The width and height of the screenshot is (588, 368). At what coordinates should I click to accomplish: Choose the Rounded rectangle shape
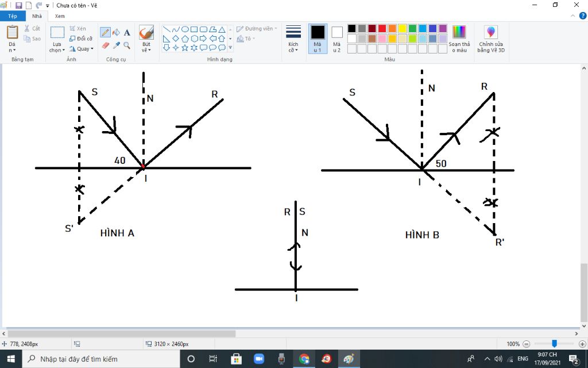coord(203,29)
